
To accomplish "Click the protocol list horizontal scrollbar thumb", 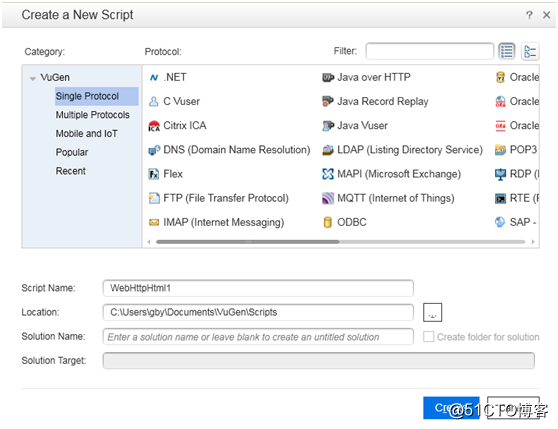I will 248,242.
